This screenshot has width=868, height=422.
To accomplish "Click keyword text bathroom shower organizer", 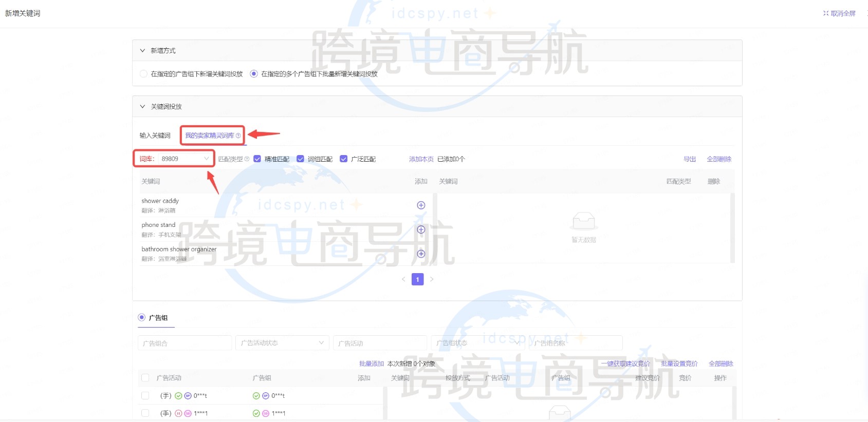I will tap(179, 249).
